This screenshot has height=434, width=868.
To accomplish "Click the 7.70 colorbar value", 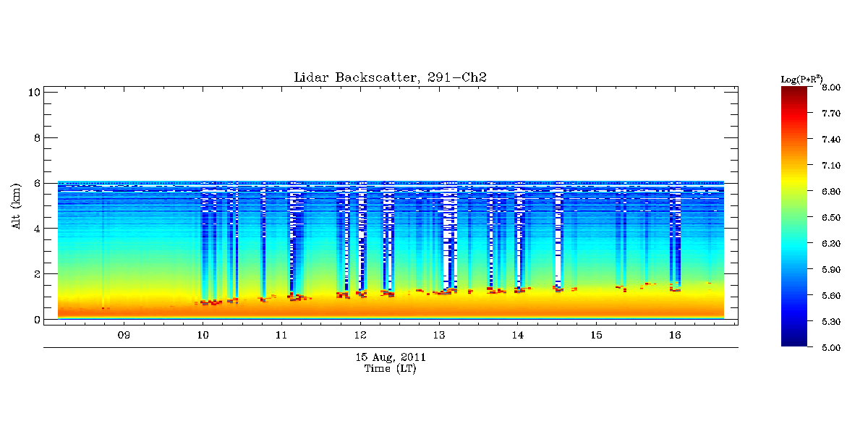I will tap(830, 114).
